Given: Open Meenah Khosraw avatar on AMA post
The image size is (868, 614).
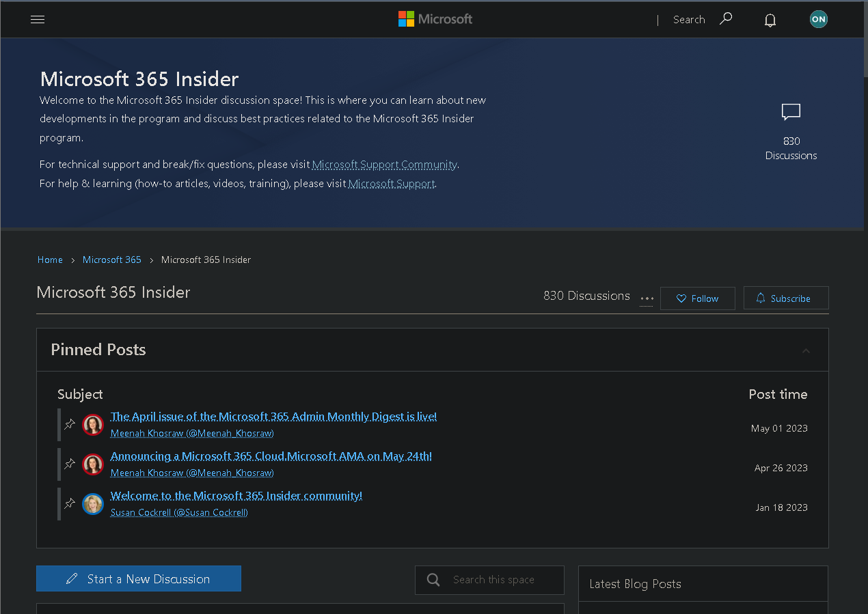Looking at the screenshot, I should pos(93,464).
